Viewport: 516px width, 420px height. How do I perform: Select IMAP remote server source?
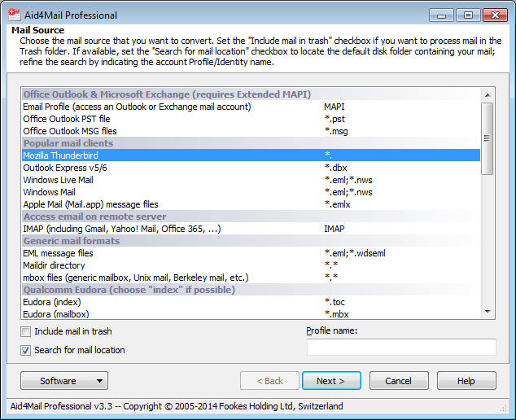[251, 229]
